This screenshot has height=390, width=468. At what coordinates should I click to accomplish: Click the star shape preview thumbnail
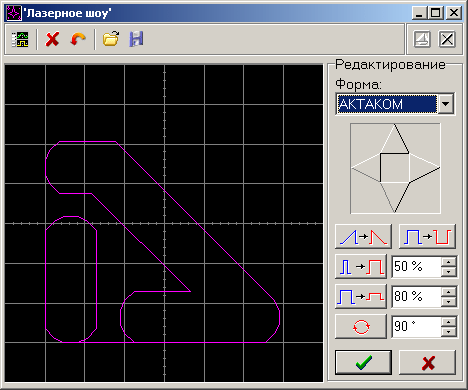395,168
